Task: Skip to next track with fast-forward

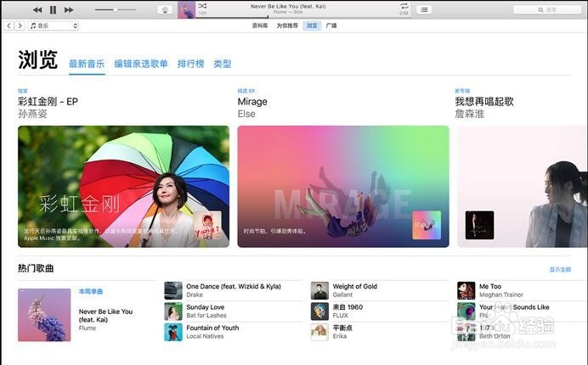Action: 69,9
